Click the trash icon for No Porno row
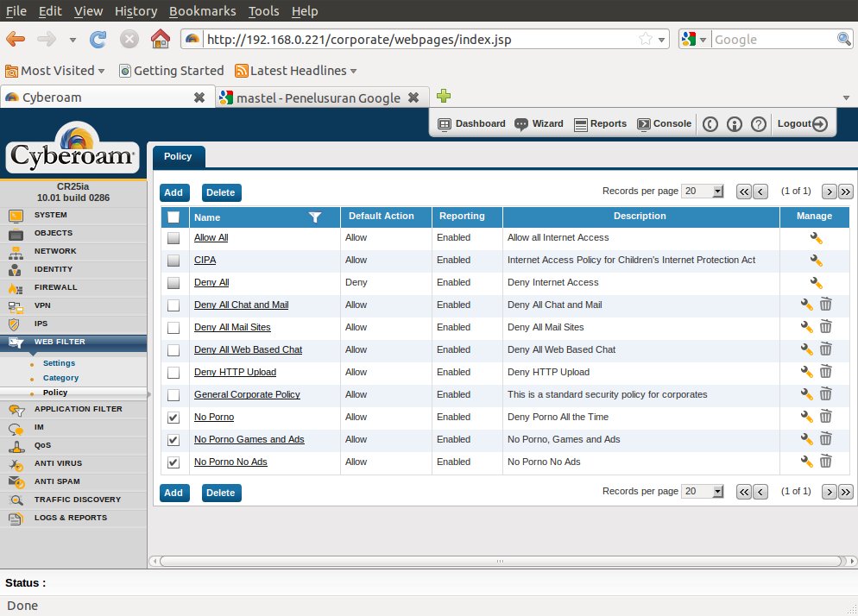The width and height of the screenshot is (858, 616). pyautogui.click(x=826, y=417)
